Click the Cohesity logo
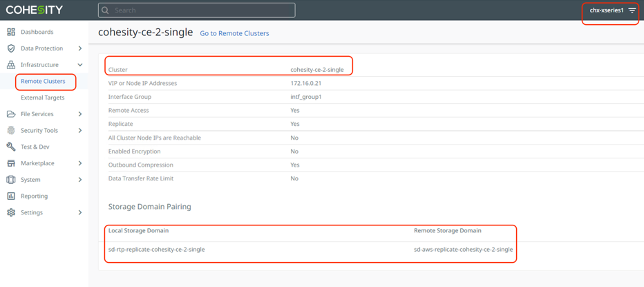Viewport: 644px width, 287px height. pyautogui.click(x=34, y=10)
